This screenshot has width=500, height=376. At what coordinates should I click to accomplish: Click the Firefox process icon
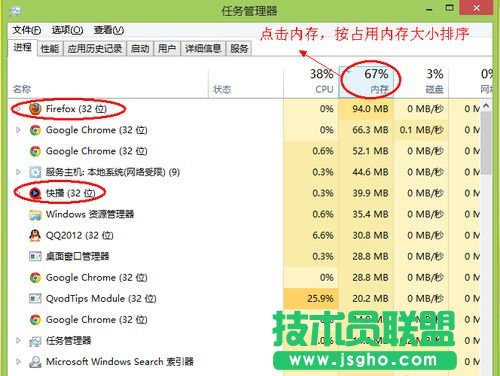(35, 109)
